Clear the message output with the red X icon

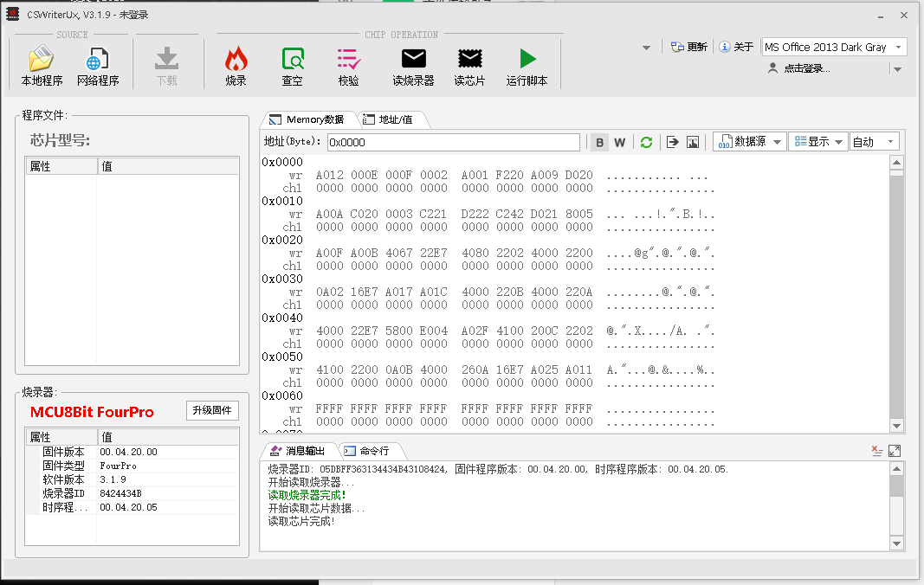(877, 451)
